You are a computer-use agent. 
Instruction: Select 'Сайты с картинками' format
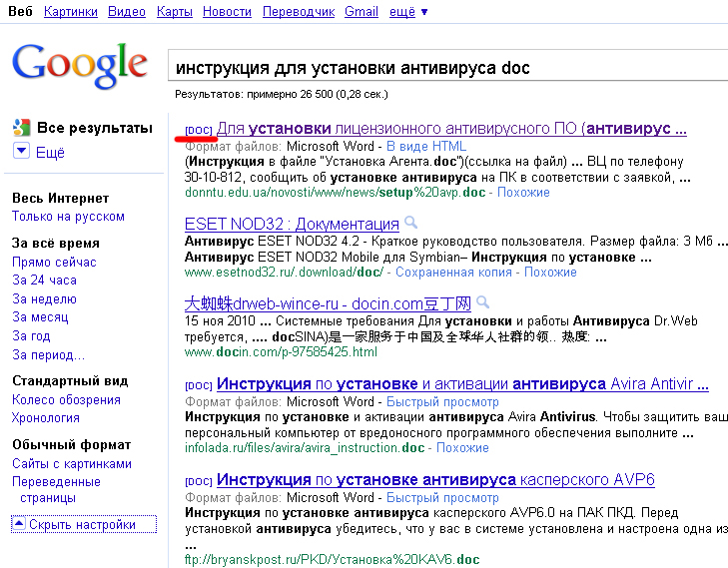coord(72,464)
